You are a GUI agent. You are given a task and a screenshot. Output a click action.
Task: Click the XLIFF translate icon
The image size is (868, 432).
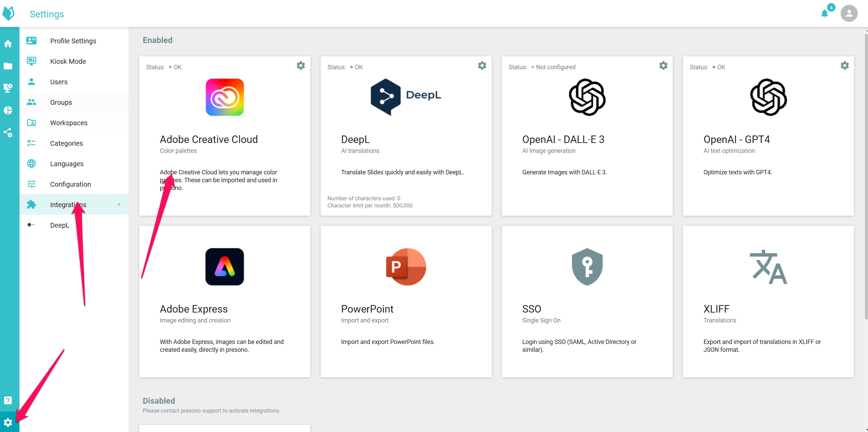click(769, 267)
